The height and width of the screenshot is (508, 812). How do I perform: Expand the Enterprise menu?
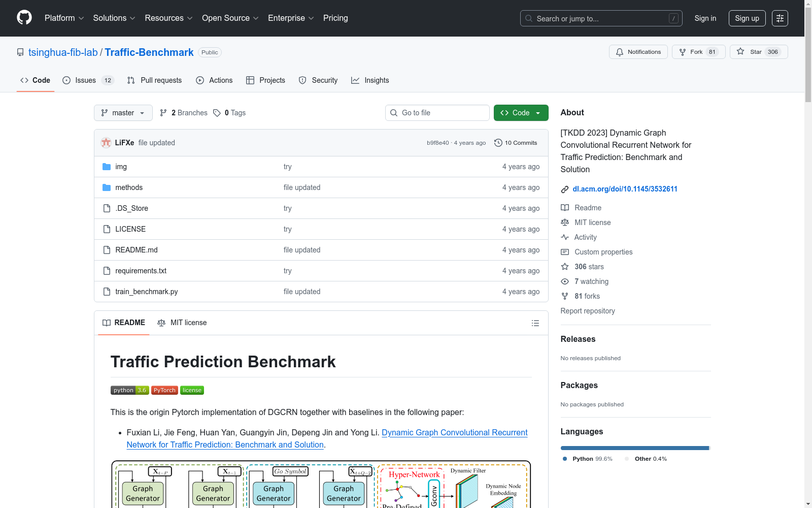(x=291, y=18)
